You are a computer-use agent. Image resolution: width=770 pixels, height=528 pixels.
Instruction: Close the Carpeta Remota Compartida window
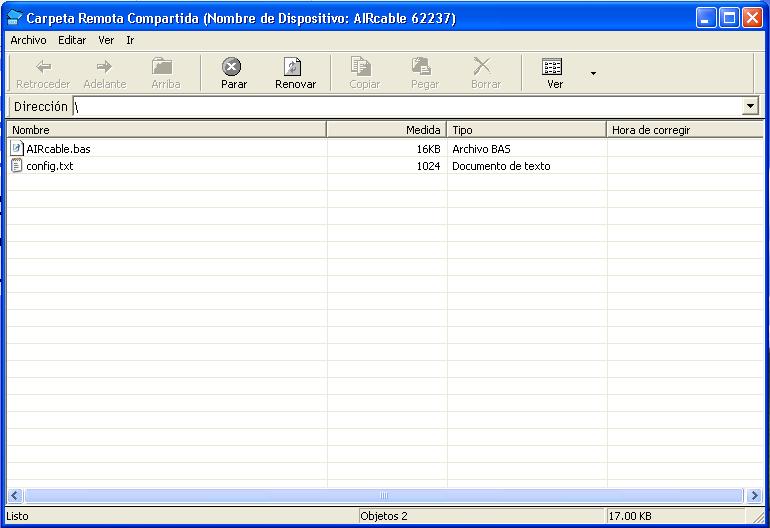click(x=752, y=18)
